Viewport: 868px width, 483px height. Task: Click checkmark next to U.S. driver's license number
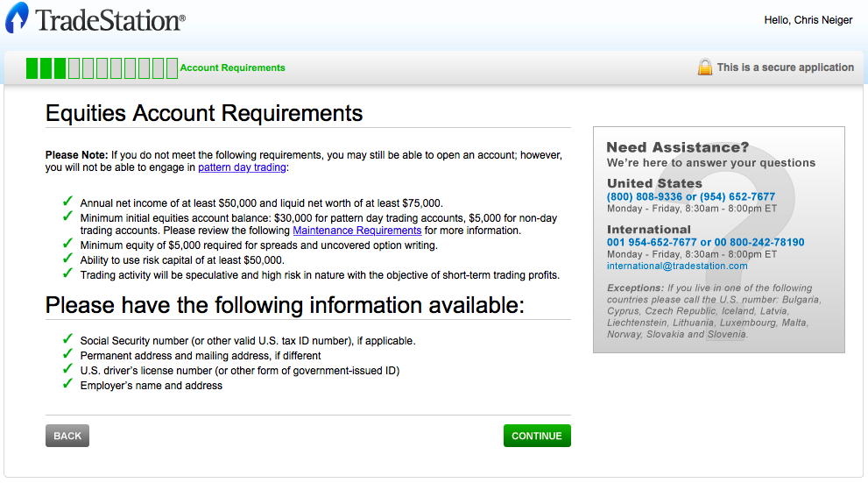tap(67, 370)
